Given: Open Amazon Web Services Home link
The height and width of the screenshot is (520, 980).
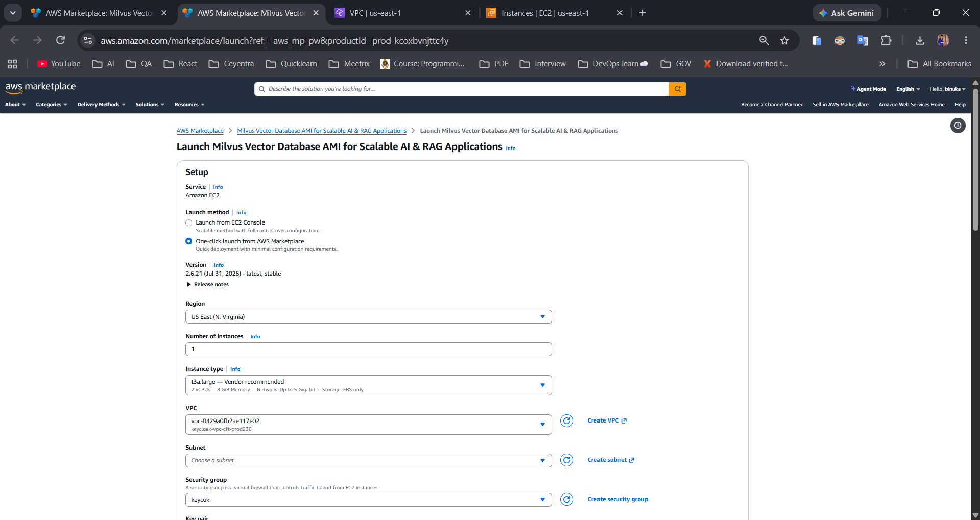Looking at the screenshot, I should (912, 105).
